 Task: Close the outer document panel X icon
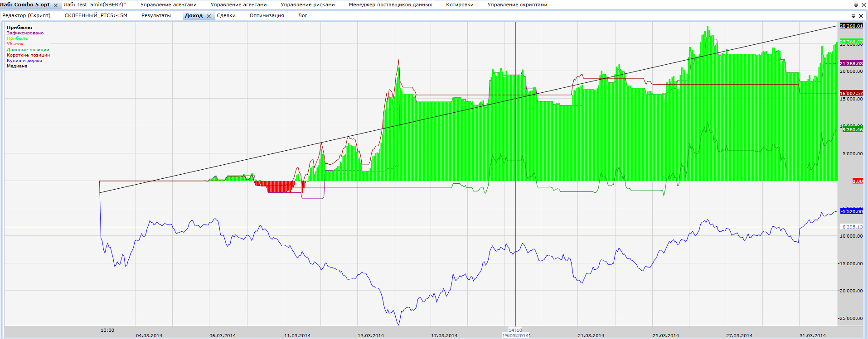(x=863, y=5)
